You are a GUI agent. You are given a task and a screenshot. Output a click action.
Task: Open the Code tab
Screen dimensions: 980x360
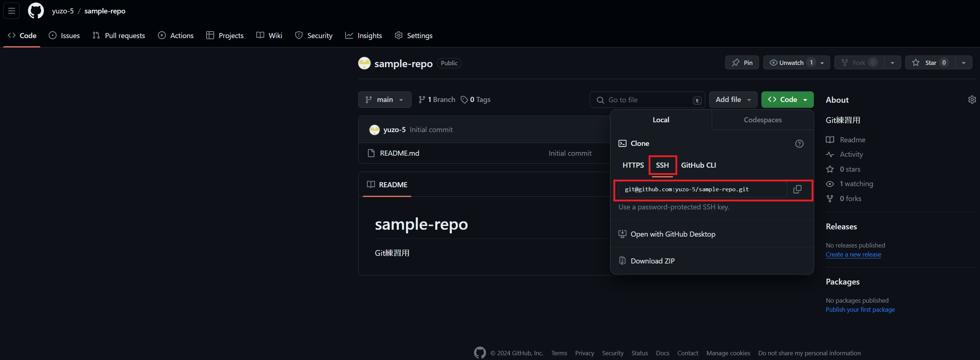22,36
